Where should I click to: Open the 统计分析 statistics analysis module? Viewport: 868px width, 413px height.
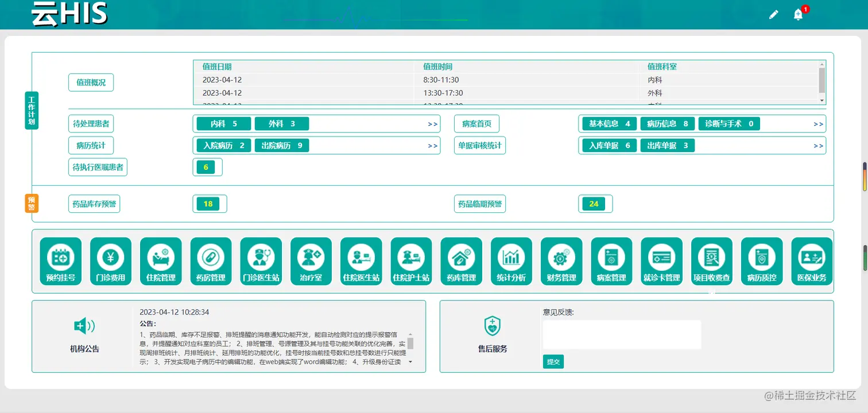click(x=511, y=262)
